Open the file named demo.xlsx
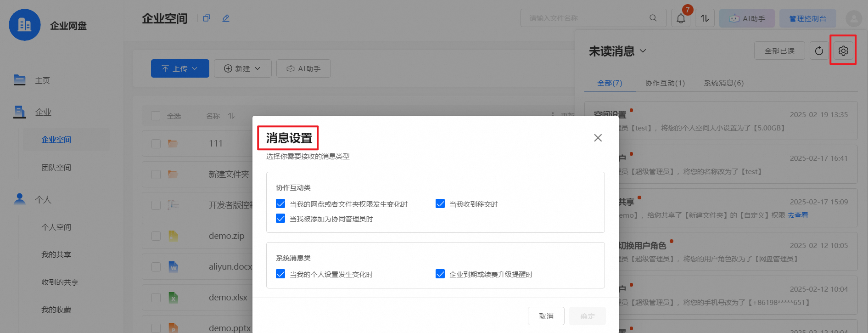This screenshot has height=333, width=868. tap(228, 297)
